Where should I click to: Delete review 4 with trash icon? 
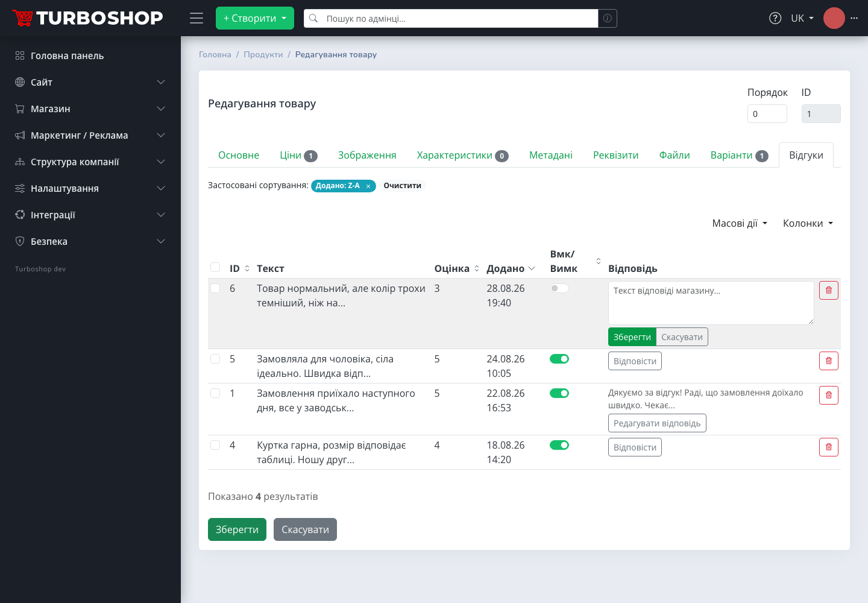pos(829,447)
